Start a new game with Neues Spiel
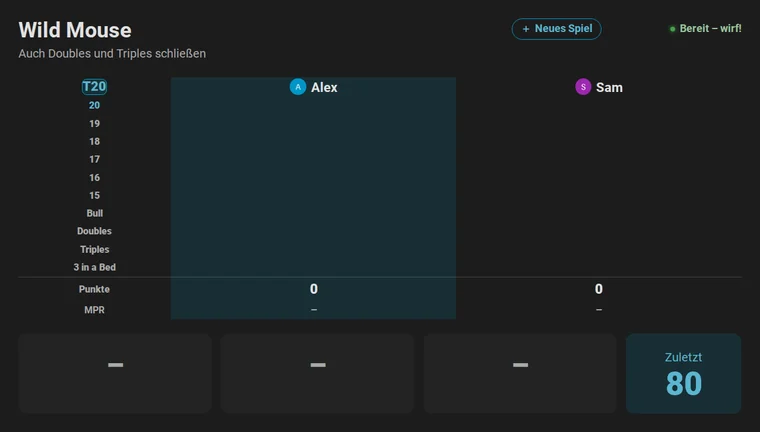 [x=556, y=29]
